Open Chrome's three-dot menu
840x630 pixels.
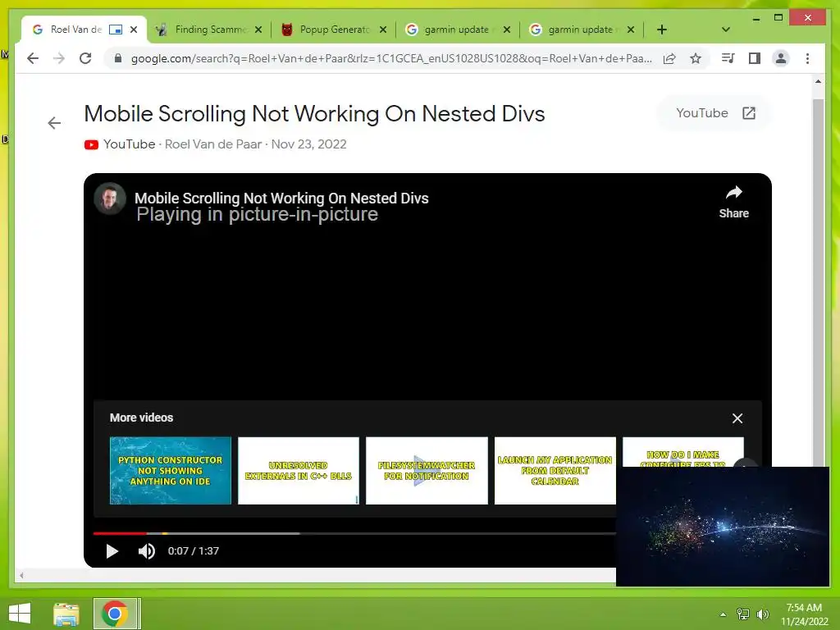tap(807, 58)
